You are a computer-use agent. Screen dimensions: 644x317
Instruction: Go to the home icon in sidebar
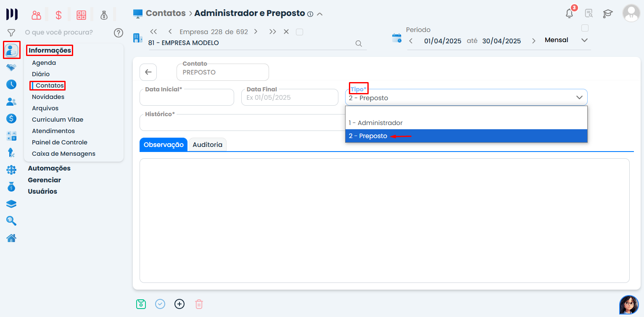[11, 238]
